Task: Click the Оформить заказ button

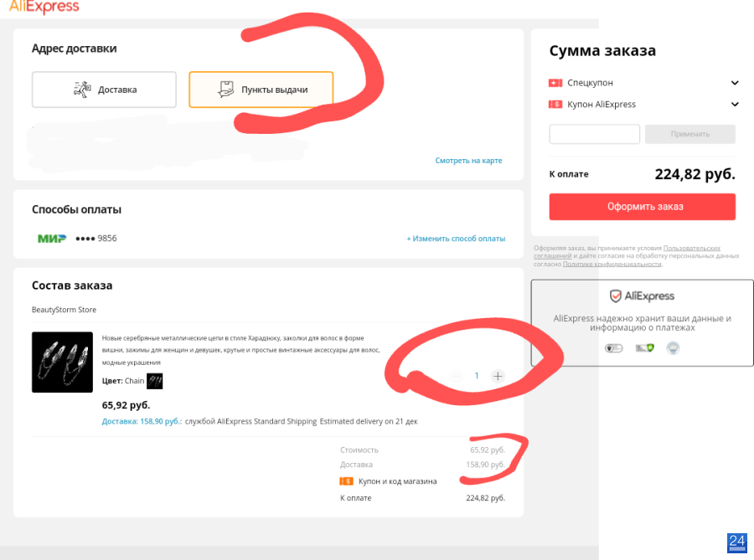Action: coord(643,207)
